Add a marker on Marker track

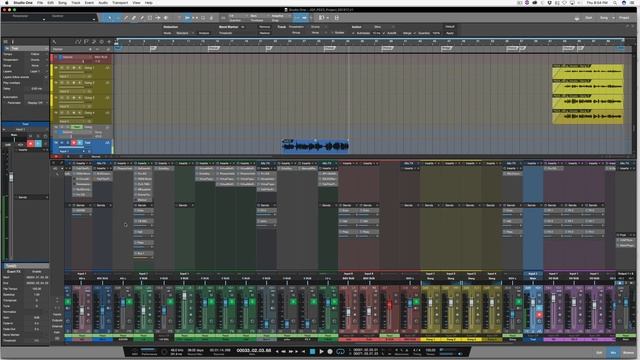pyautogui.click(x=91, y=49)
